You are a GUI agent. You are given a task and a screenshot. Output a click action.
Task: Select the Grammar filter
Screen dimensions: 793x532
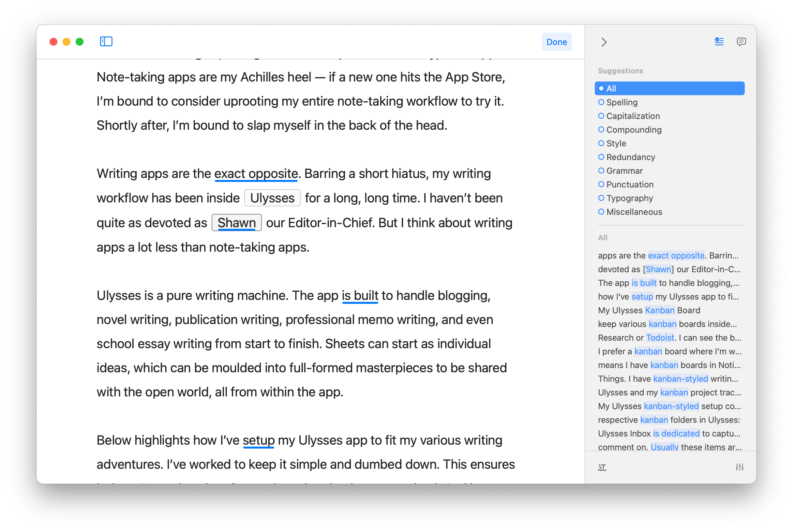pos(670,171)
